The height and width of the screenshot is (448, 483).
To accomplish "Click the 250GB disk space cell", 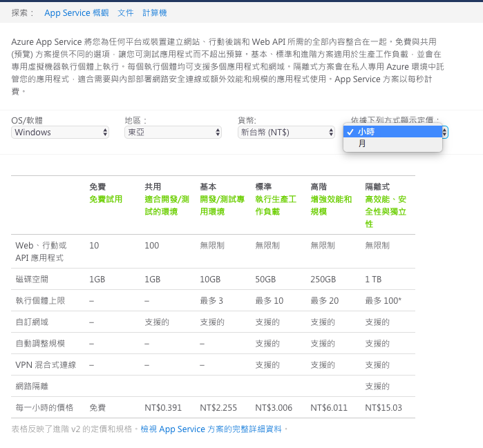I will [x=323, y=279].
